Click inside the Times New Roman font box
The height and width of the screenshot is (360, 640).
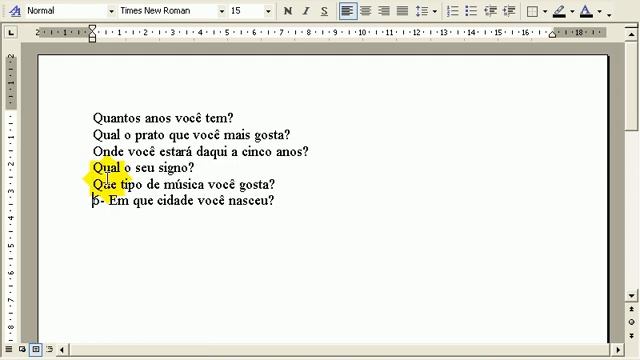[x=167, y=11]
